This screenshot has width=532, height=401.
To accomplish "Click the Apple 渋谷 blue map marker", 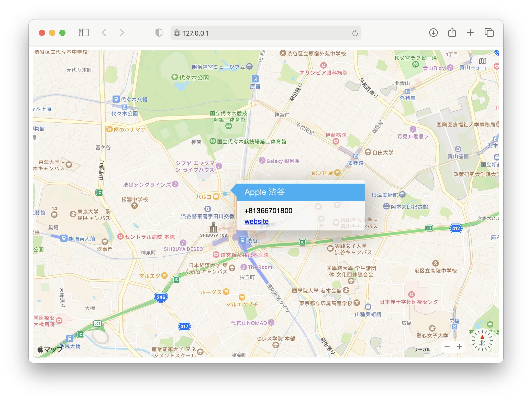I will 225,194.
